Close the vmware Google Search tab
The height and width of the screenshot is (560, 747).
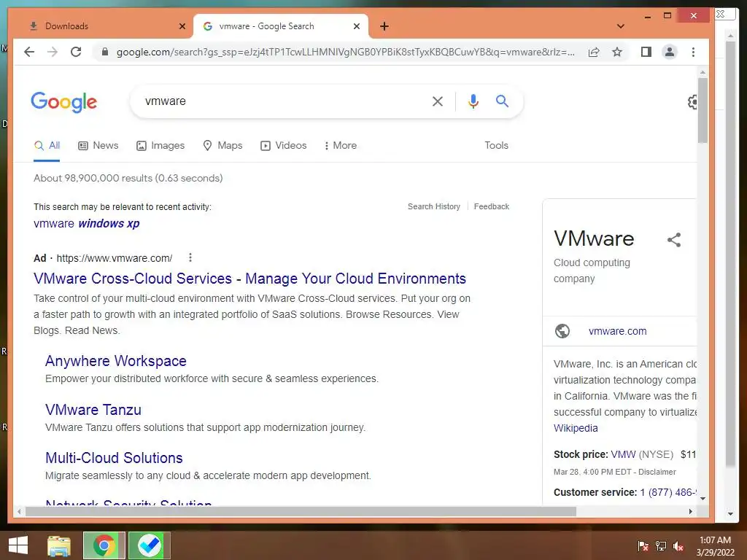click(356, 26)
